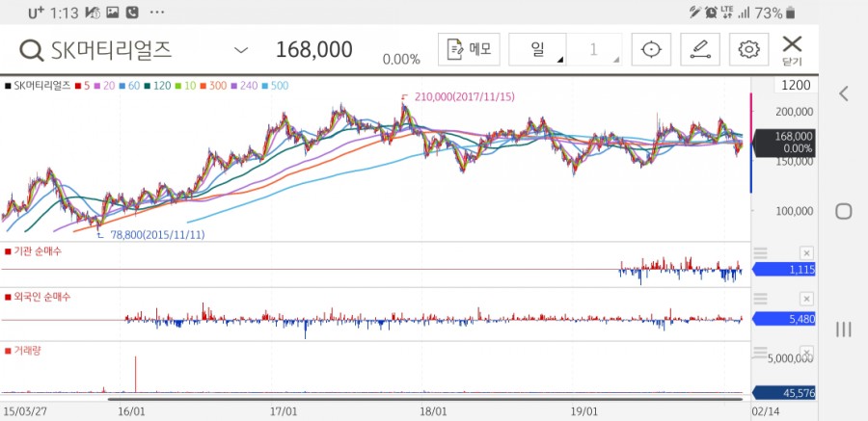Screen dimensions: 868x421
Task: Tap the status bar more dots
Action: 157,13
